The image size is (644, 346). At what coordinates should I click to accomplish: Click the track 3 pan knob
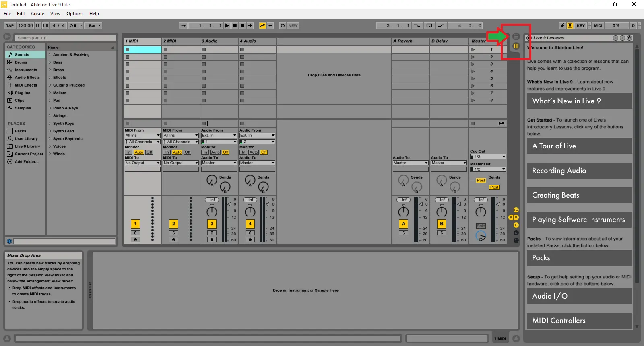pos(212,212)
